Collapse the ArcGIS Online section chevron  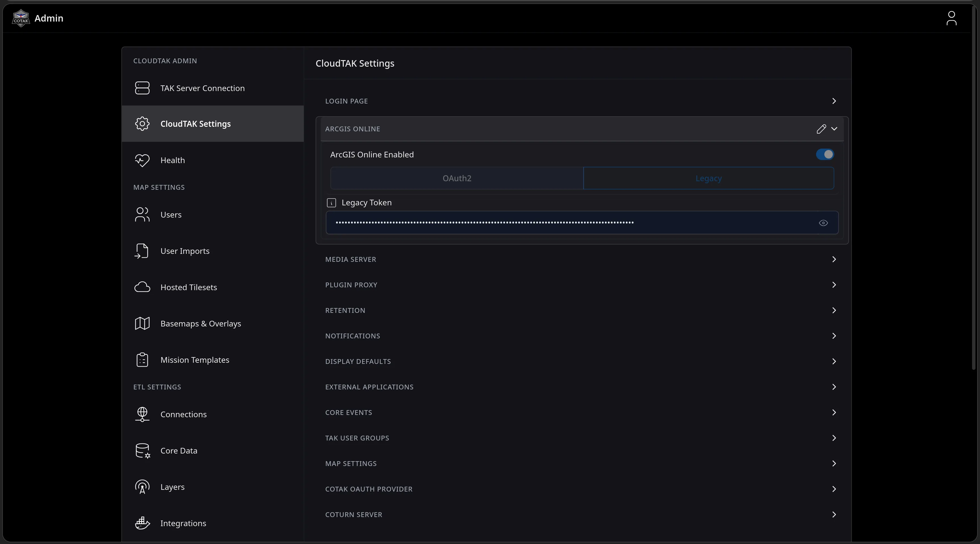coord(834,129)
